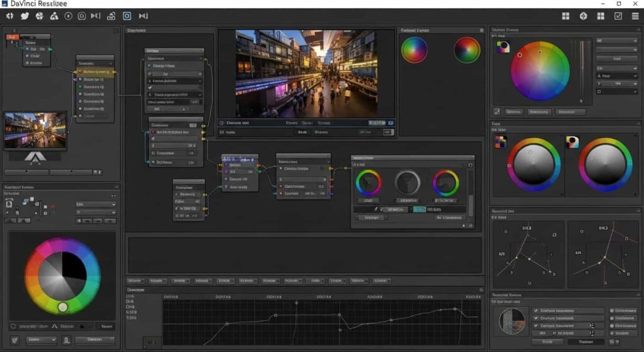The image size is (644, 352).
Task: Click the globe-like icon beside the bird icon
Action: [40, 16]
